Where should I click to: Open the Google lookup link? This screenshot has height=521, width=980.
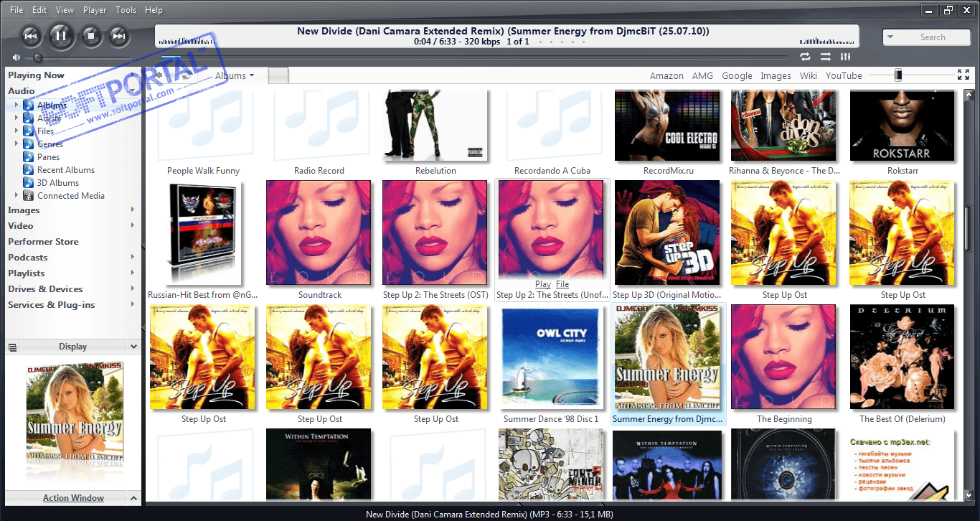tap(737, 75)
